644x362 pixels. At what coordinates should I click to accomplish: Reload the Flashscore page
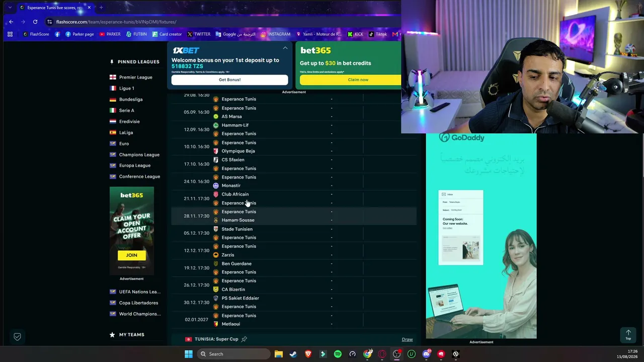click(35, 22)
